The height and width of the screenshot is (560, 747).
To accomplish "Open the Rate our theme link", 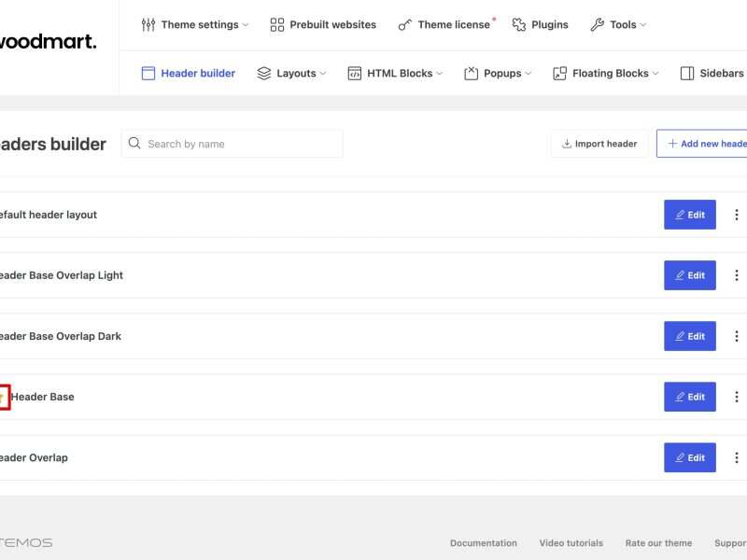I will coord(658,543).
